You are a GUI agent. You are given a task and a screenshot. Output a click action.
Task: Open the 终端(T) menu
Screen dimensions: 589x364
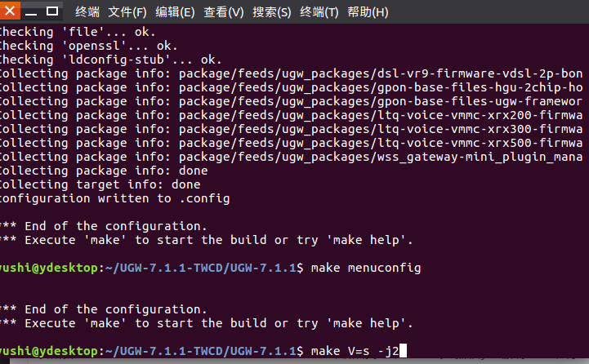click(x=319, y=12)
